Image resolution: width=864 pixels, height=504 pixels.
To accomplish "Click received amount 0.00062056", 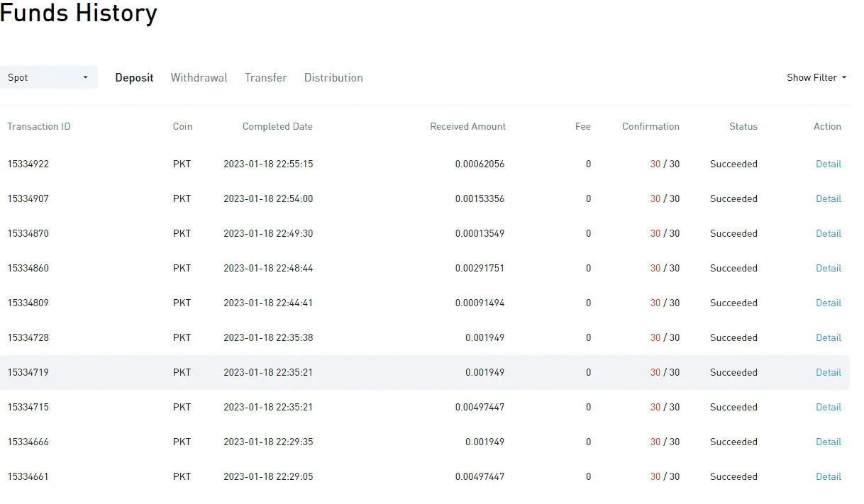I will (x=480, y=164).
